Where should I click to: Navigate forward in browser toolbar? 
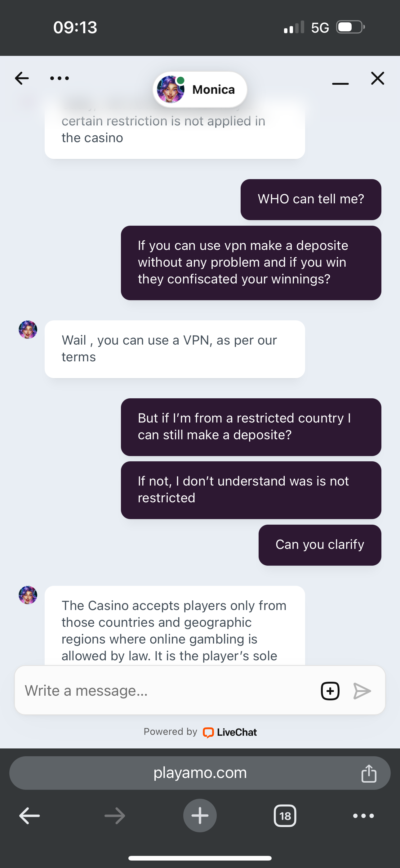pyautogui.click(x=115, y=816)
